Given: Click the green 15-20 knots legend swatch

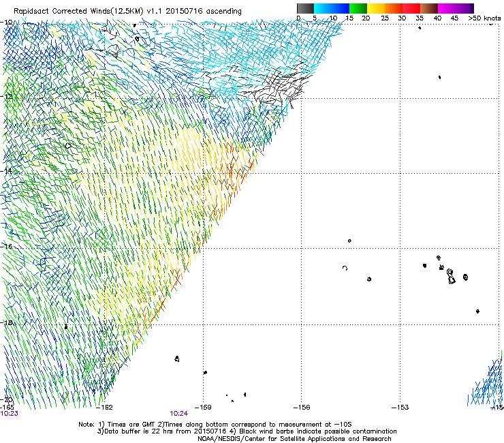Looking at the screenshot, I should [x=358, y=8].
